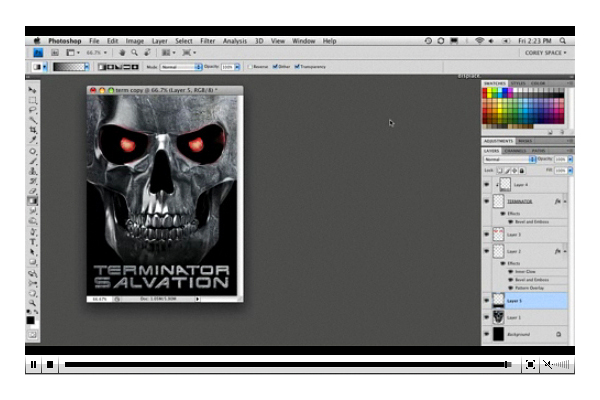The height and width of the screenshot is (400, 600).
Task: Enter fullscreen video mode
Action: tap(530, 364)
